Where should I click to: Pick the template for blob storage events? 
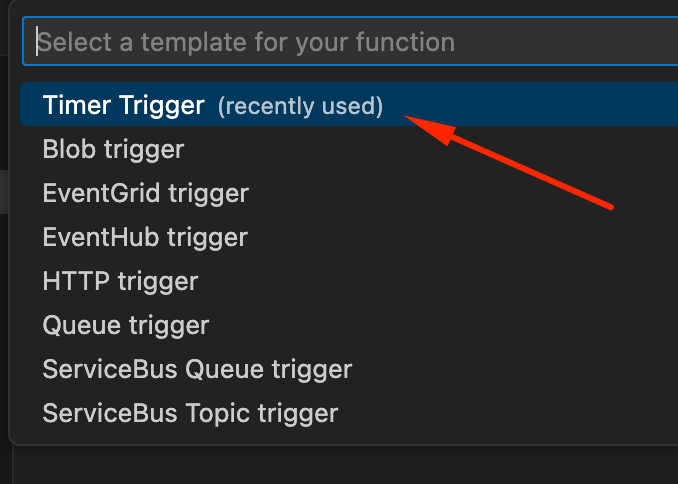point(349,149)
